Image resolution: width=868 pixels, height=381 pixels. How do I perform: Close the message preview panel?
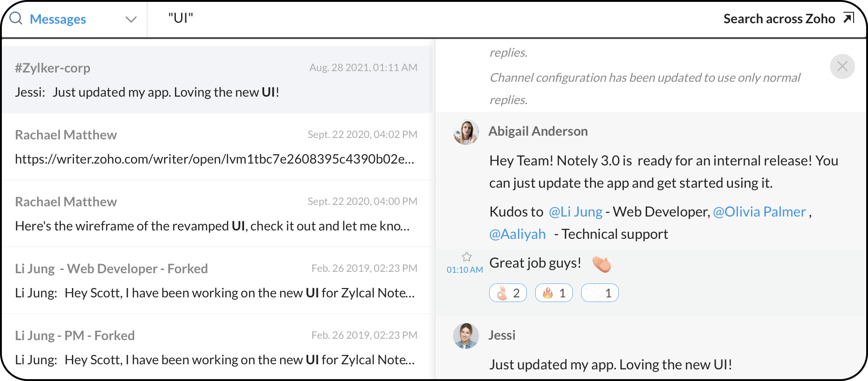[x=842, y=66]
